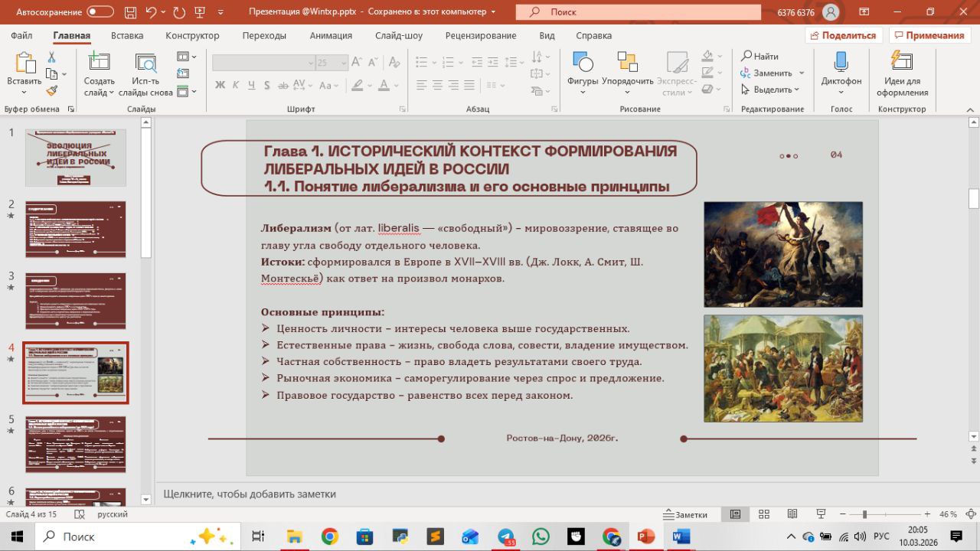Image resolution: width=980 pixels, height=551 pixels.
Task: Pick the text highlight color
Action: coord(358,85)
